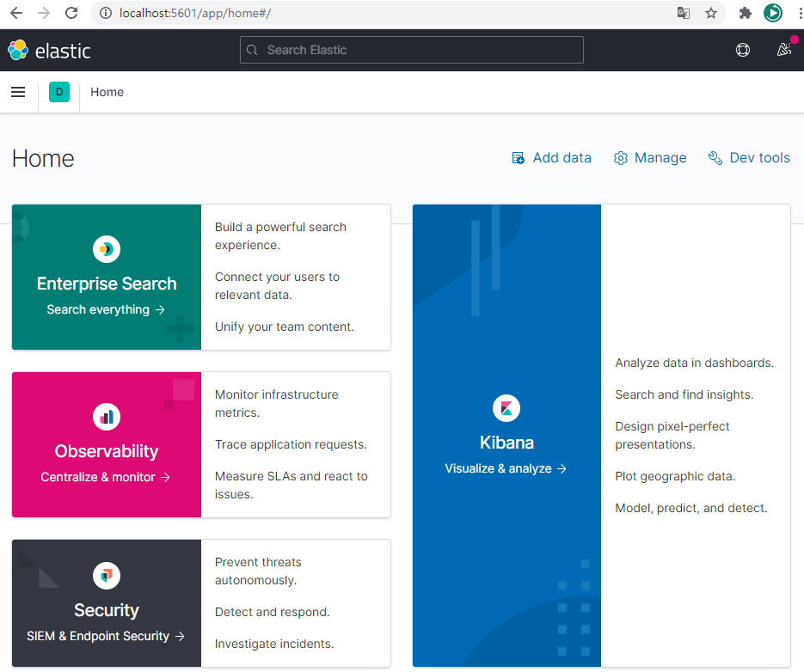The image size is (804, 672).
Task: Go back in browser history
Action: [x=16, y=13]
